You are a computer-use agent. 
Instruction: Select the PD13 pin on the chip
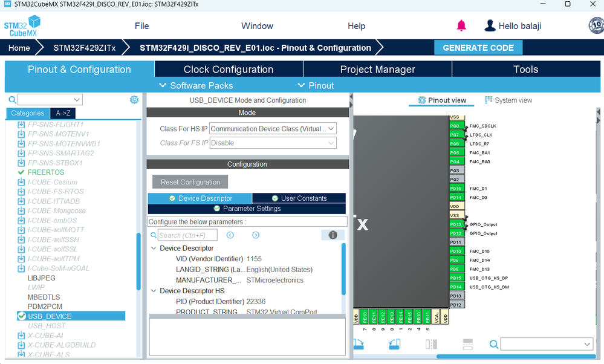(457, 224)
